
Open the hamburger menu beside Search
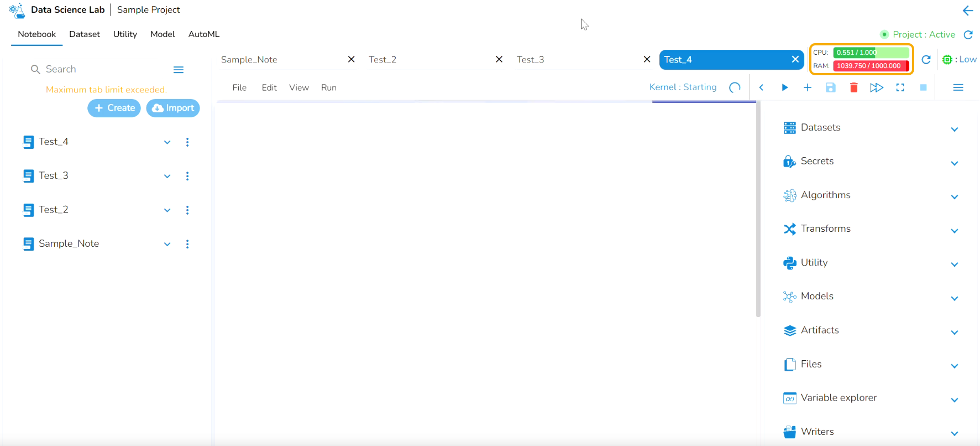click(x=178, y=70)
